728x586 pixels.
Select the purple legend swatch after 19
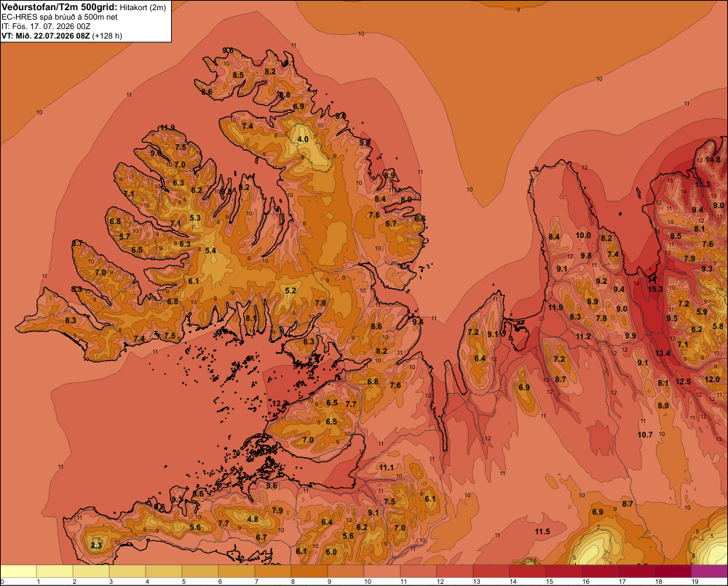point(709,571)
